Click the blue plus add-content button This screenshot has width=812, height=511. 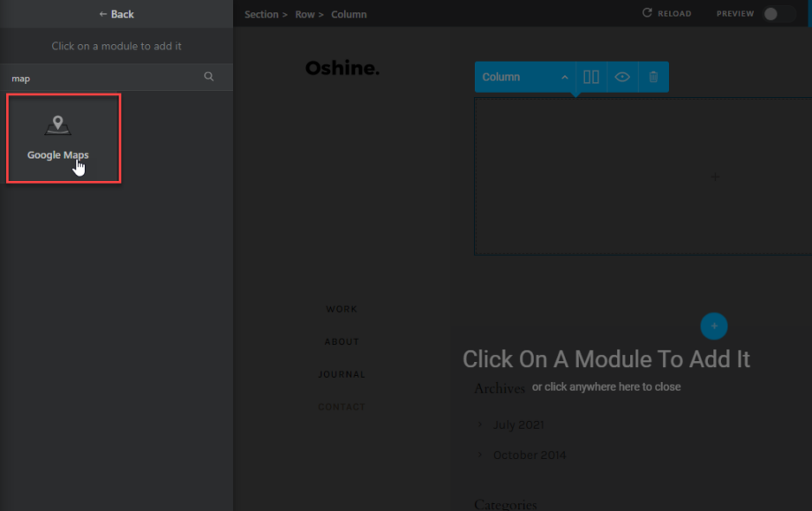tap(713, 326)
